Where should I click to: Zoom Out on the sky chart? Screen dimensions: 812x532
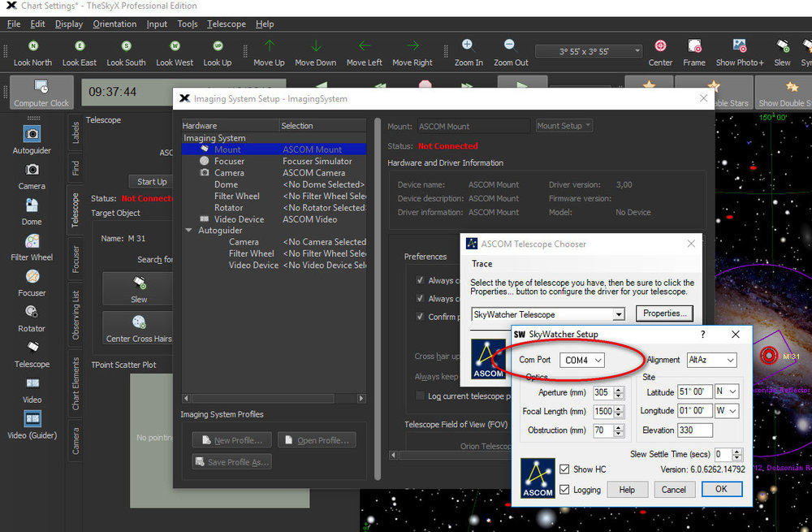point(510,45)
